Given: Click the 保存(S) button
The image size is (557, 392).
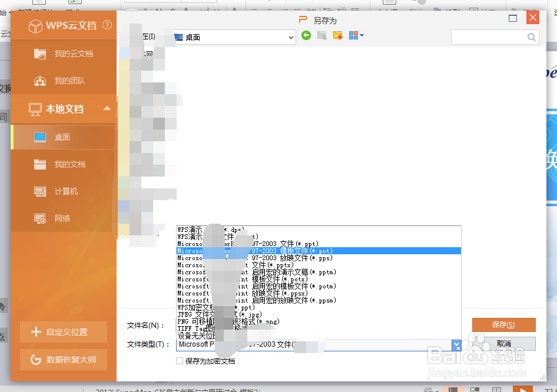Looking at the screenshot, I should tap(504, 325).
